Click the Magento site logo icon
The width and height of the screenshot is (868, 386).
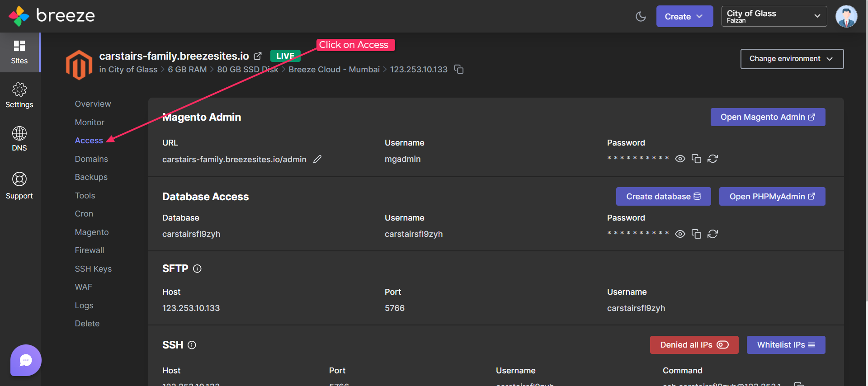(x=79, y=65)
